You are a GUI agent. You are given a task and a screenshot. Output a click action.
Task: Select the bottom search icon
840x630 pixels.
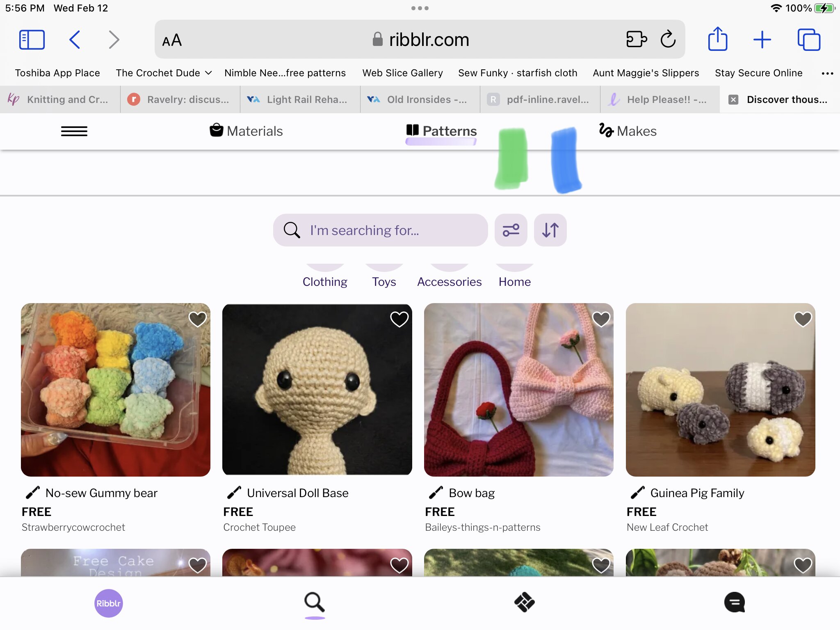point(315,602)
